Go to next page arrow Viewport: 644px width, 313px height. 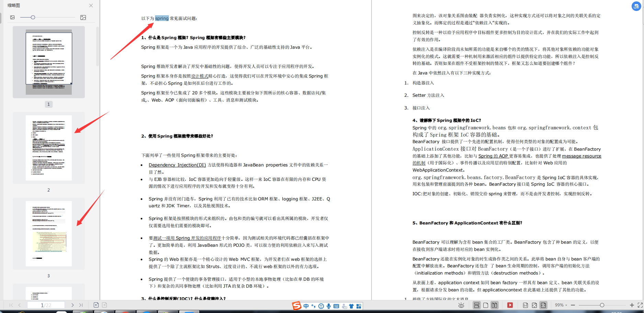tap(72, 305)
